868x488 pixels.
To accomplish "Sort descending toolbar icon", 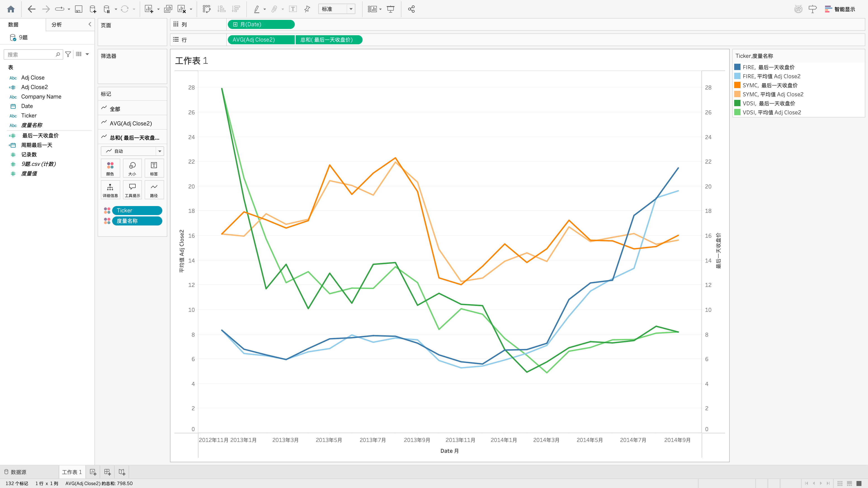I will (236, 9).
